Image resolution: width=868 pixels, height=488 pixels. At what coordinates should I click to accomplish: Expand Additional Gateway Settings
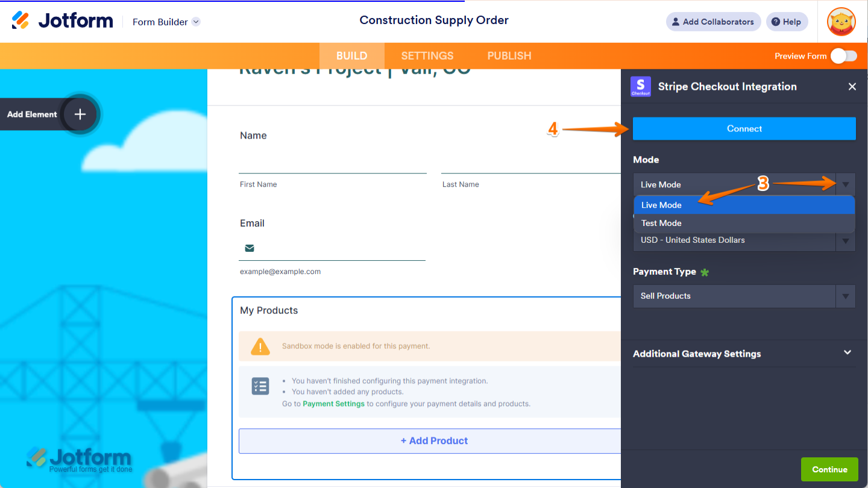(x=744, y=354)
